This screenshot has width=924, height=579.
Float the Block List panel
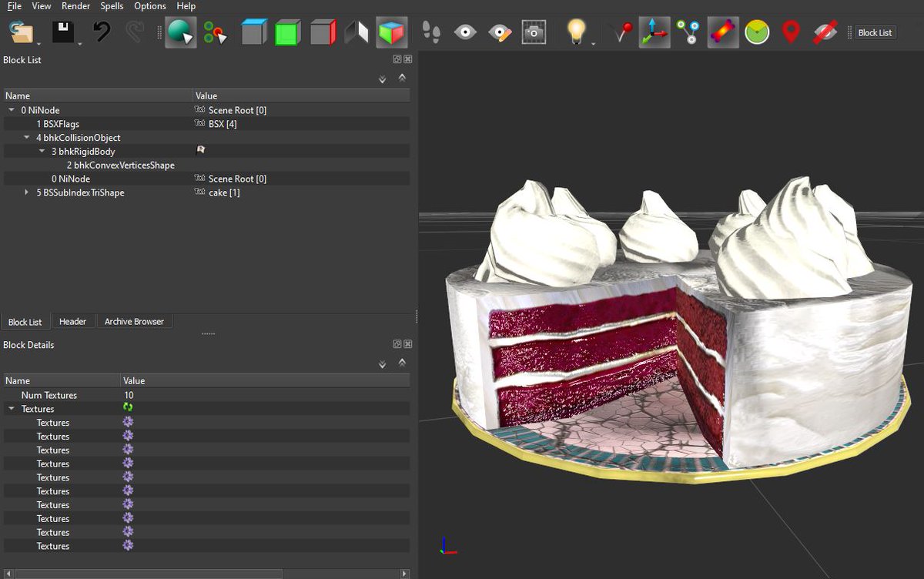tap(397, 59)
